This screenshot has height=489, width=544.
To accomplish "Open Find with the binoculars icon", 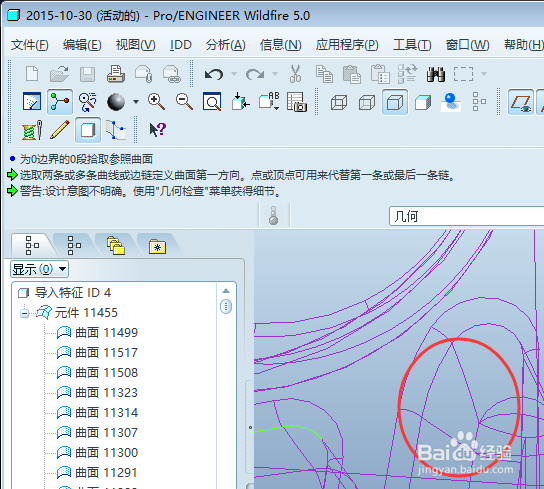I will 436,74.
